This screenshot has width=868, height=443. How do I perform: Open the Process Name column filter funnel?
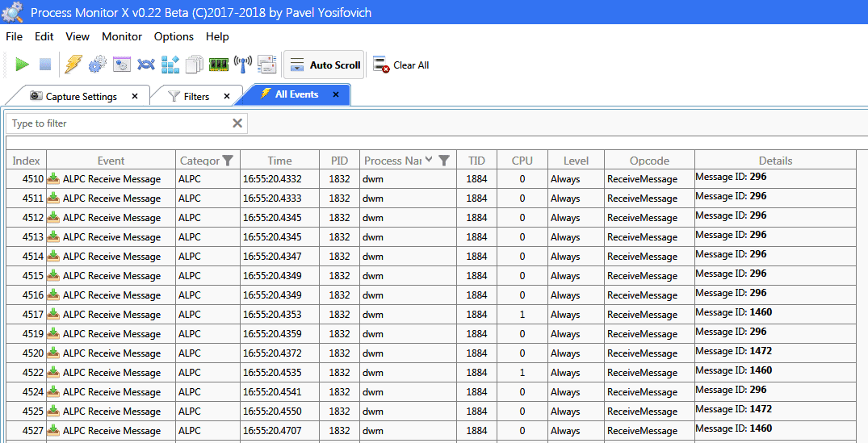tap(444, 161)
